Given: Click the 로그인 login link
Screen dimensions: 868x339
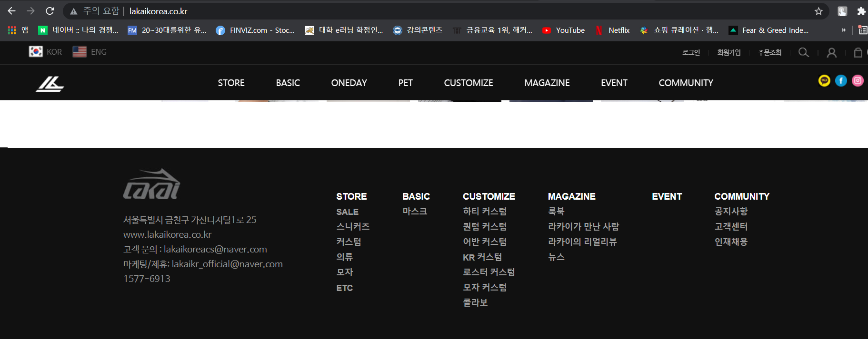Looking at the screenshot, I should 691,52.
